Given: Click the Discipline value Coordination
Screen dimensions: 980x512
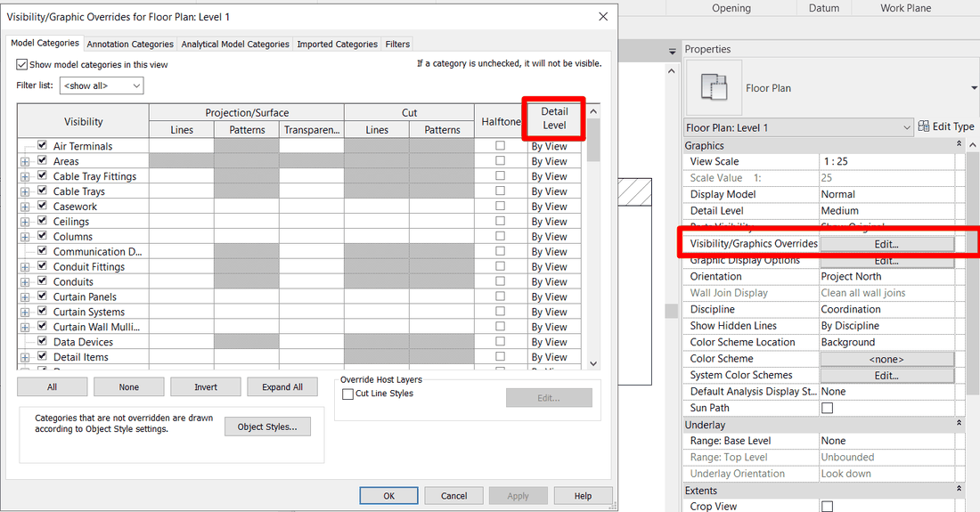Looking at the screenshot, I should 886,309.
